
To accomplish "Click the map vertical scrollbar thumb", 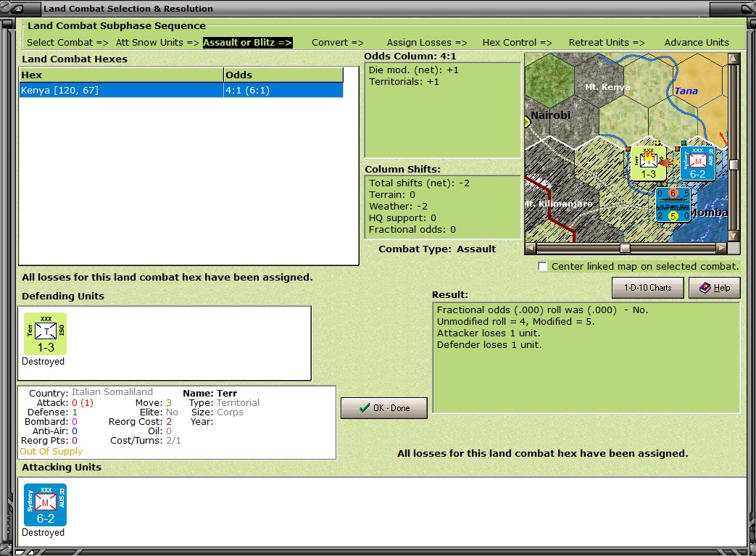I will pos(734,165).
